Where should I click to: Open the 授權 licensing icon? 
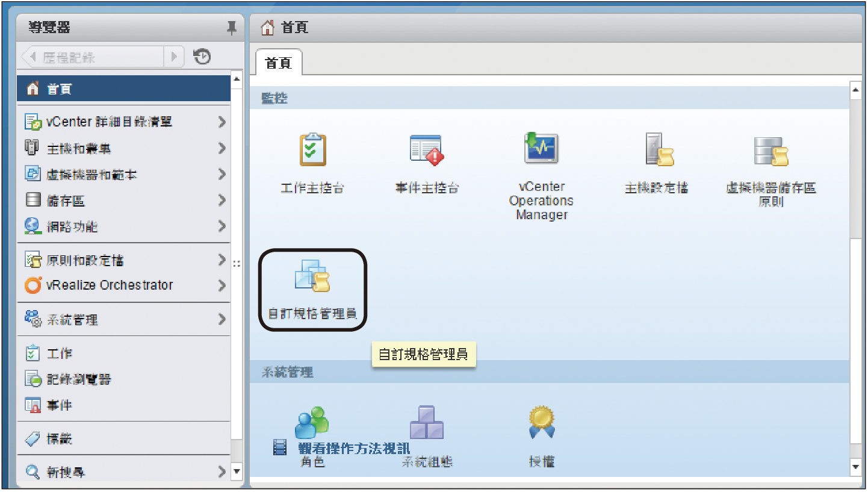click(541, 423)
